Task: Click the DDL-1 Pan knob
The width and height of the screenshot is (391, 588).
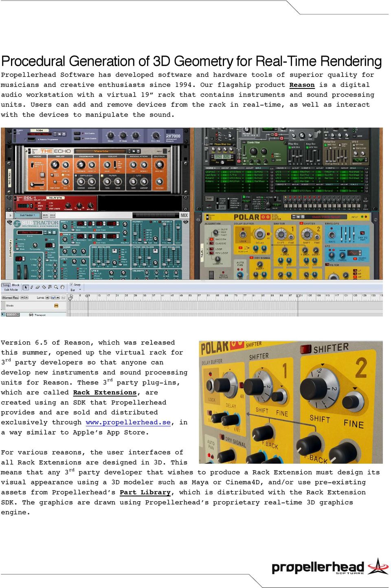Action: 79,205
